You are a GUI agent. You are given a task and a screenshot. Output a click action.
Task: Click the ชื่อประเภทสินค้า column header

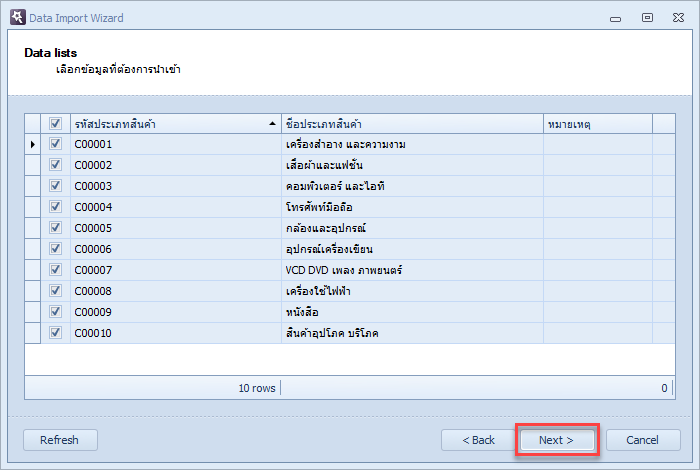pos(412,124)
